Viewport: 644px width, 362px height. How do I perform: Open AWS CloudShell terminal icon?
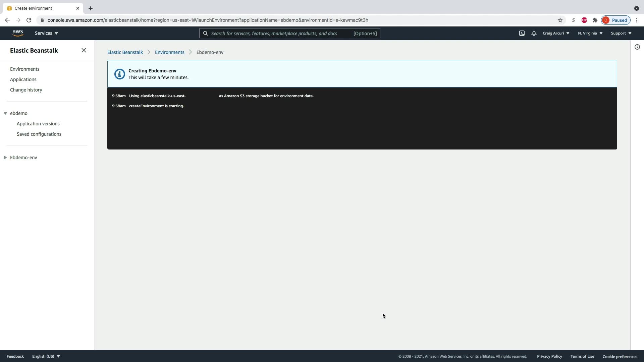click(522, 33)
